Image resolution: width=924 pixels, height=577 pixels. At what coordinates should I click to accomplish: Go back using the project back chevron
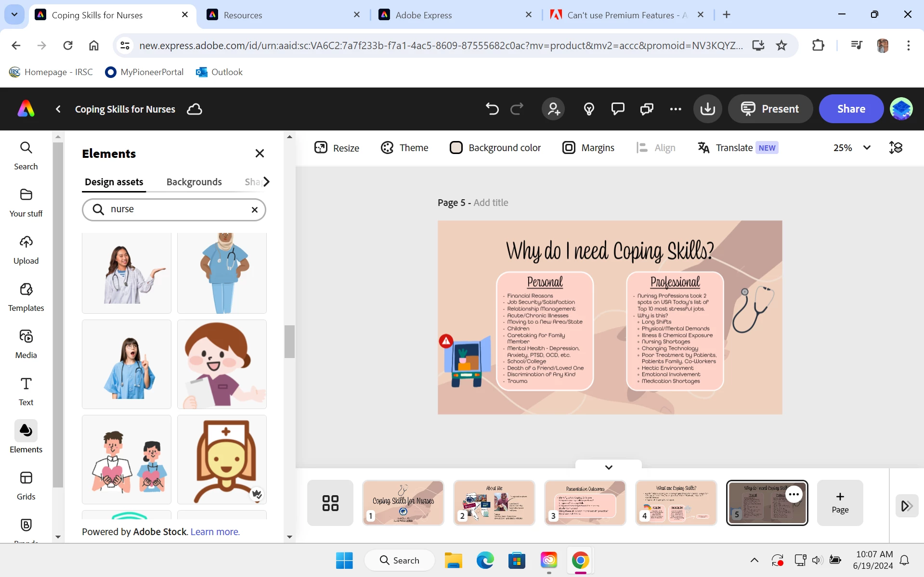click(x=58, y=109)
